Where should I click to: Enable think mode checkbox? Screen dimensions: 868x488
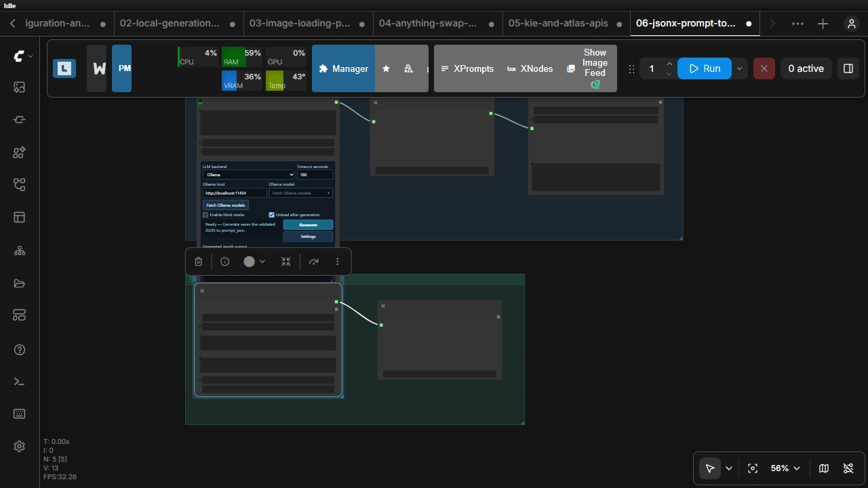[x=205, y=215]
